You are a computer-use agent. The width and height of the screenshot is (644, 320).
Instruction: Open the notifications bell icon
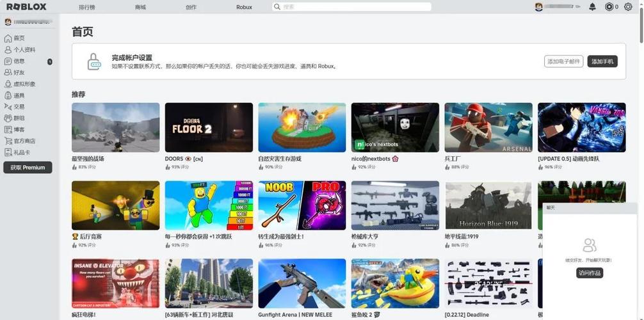tap(592, 6)
